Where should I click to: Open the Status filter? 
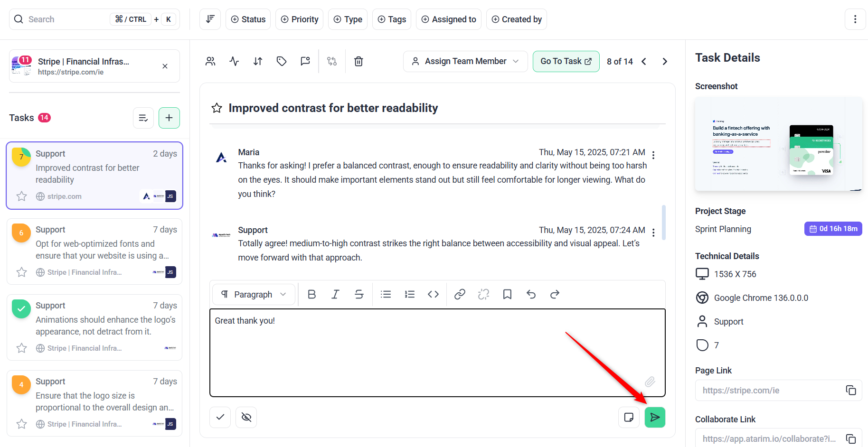tap(248, 19)
